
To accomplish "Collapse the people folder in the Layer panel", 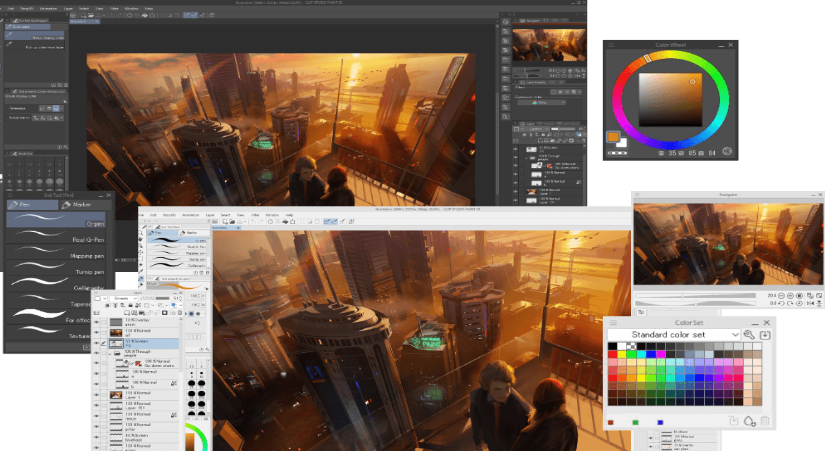I will click(x=109, y=354).
